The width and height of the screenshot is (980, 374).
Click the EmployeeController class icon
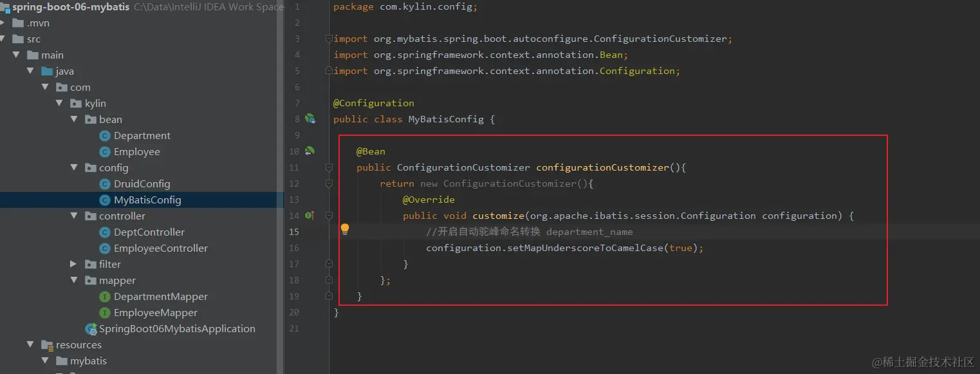(x=104, y=248)
